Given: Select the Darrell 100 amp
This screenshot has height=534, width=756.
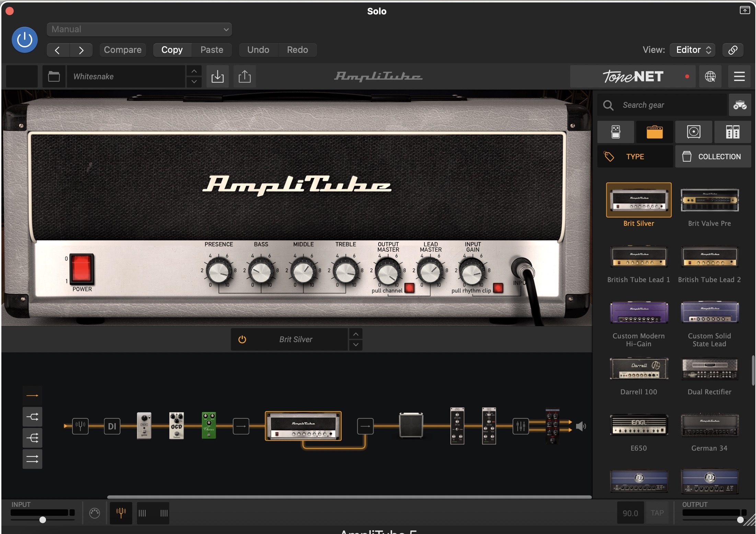Looking at the screenshot, I should [639, 369].
